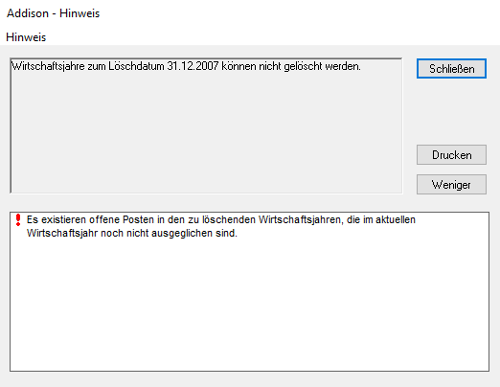Click the Schließen button
The height and width of the screenshot is (387, 500).
coord(451,69)
